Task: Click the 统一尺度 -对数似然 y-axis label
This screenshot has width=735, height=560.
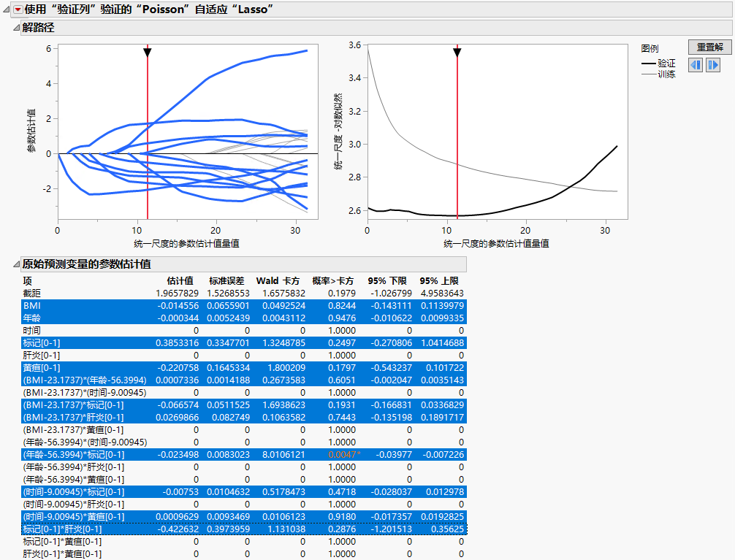Action: [x=338, y=131]
